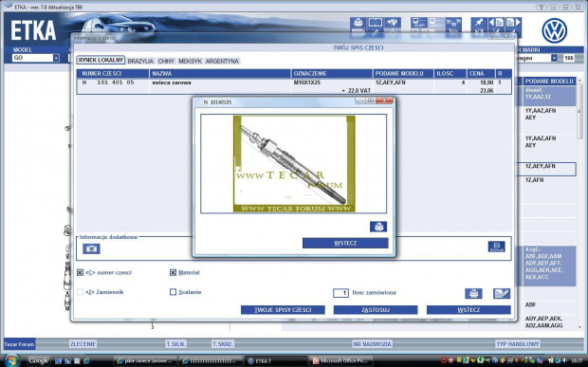Image resolution: width=588 pixels, height=367 pixels.
Task: Enable the Scalanie checkbox
Action: 173,292
